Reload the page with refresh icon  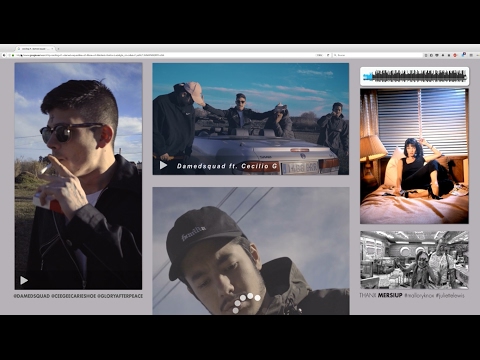(x=328, y=55)
